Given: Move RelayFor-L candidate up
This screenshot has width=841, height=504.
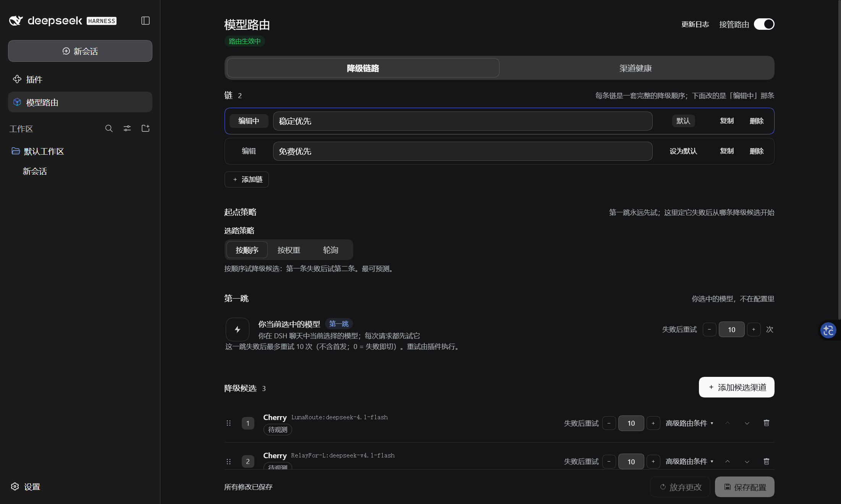Looking at the screenshot, I should pos(728,461).
